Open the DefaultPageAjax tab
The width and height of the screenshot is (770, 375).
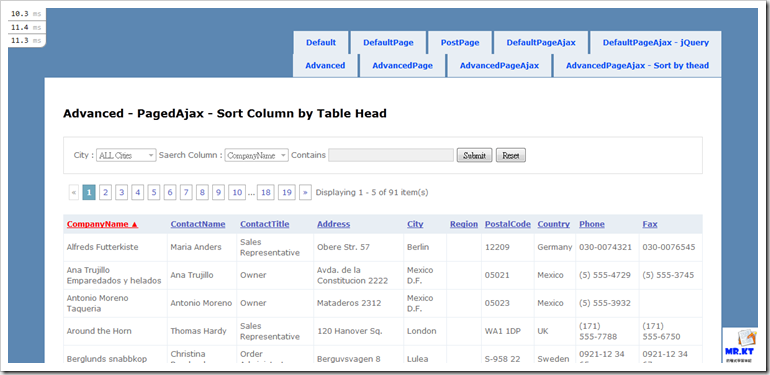point(541,43)
